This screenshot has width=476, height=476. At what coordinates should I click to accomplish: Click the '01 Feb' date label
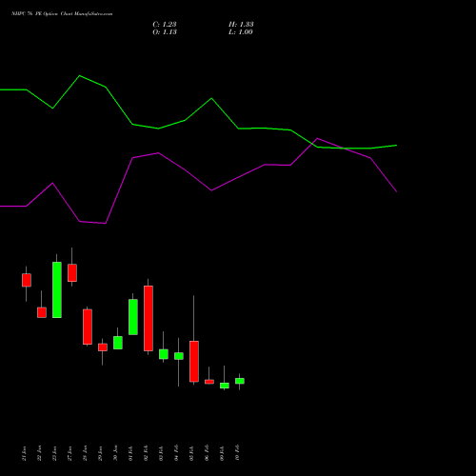pyautogui.click(x=130, y=453)
